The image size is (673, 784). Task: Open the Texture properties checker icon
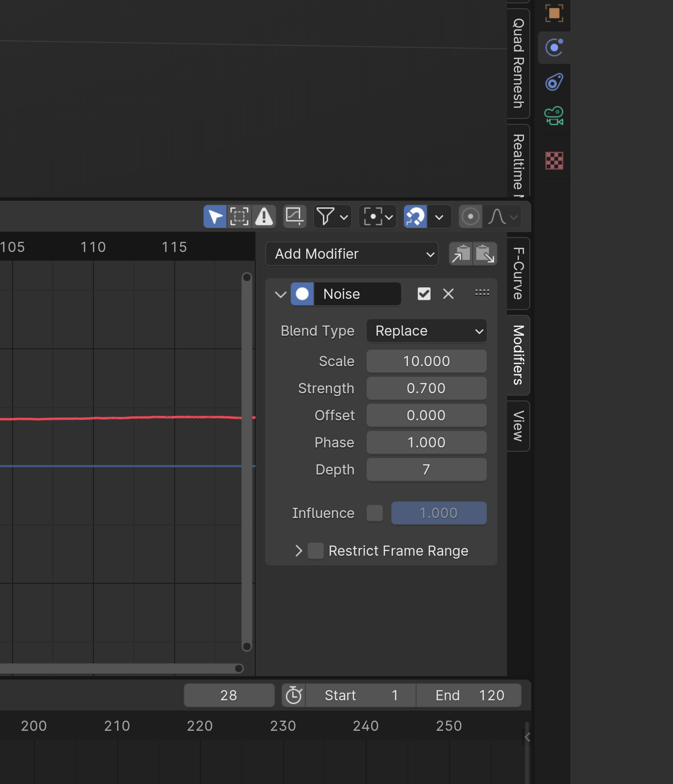coord(554,161)
